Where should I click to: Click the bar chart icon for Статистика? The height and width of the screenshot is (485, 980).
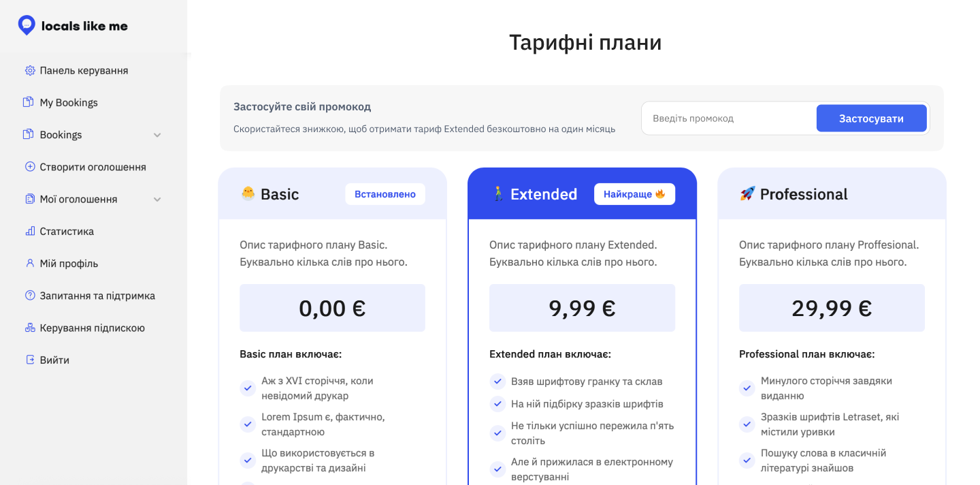(29, 231)
